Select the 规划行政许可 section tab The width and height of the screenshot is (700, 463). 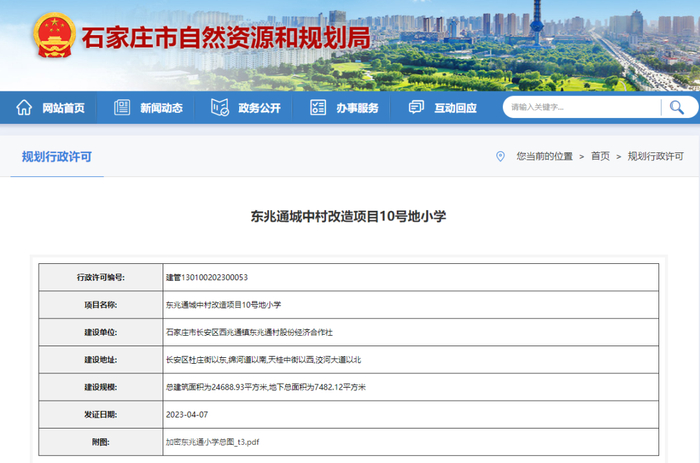[57, 157]
